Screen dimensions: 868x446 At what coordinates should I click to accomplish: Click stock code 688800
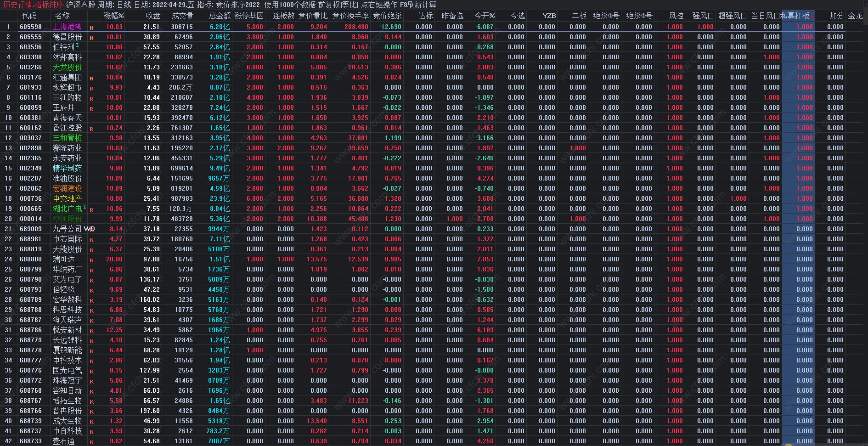coord(31,259)
